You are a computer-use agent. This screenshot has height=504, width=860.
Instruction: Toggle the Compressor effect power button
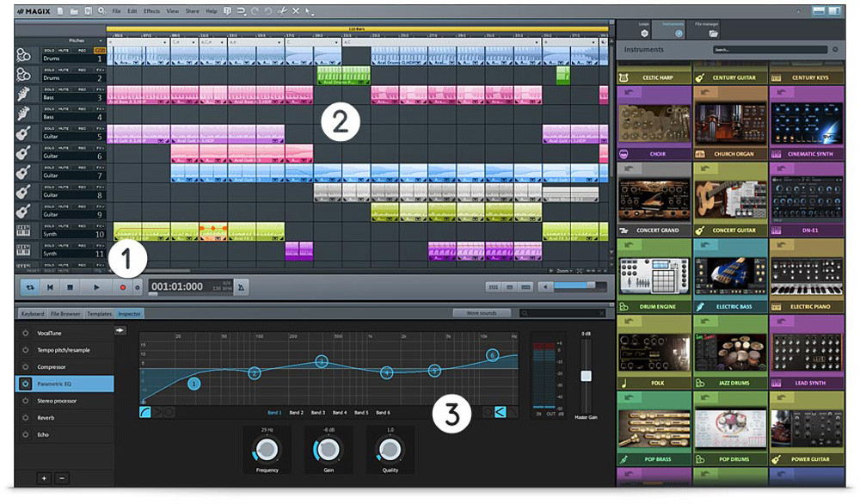pos(25,367)
